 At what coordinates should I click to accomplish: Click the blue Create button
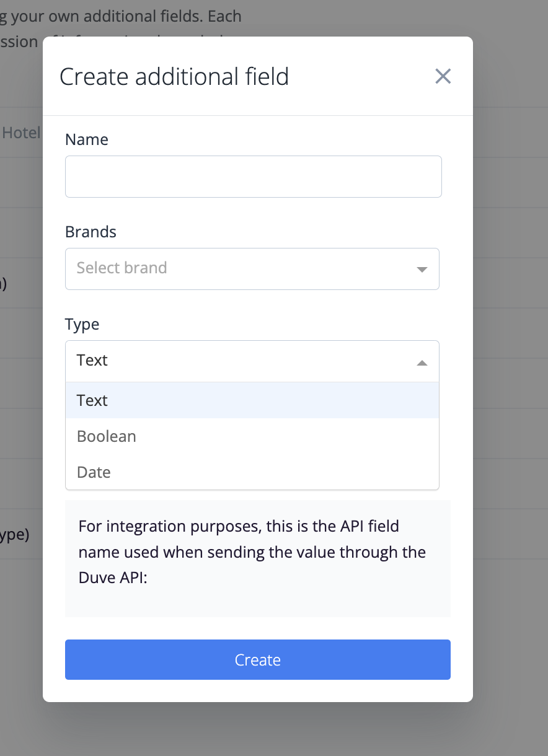click(x=258, y=660)
